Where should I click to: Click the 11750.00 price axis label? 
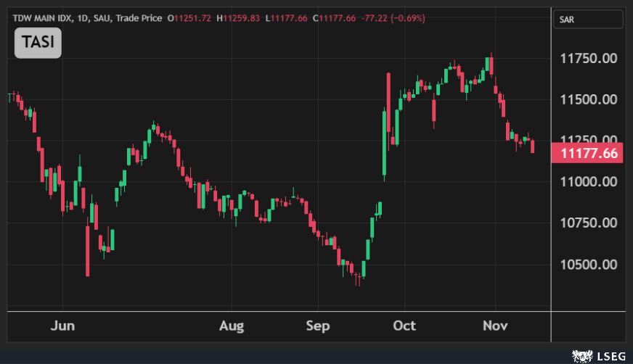click(589, 58)
